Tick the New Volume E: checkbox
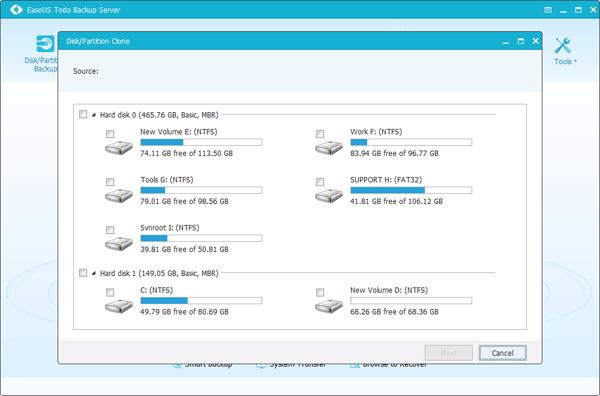 coord(110,134)
